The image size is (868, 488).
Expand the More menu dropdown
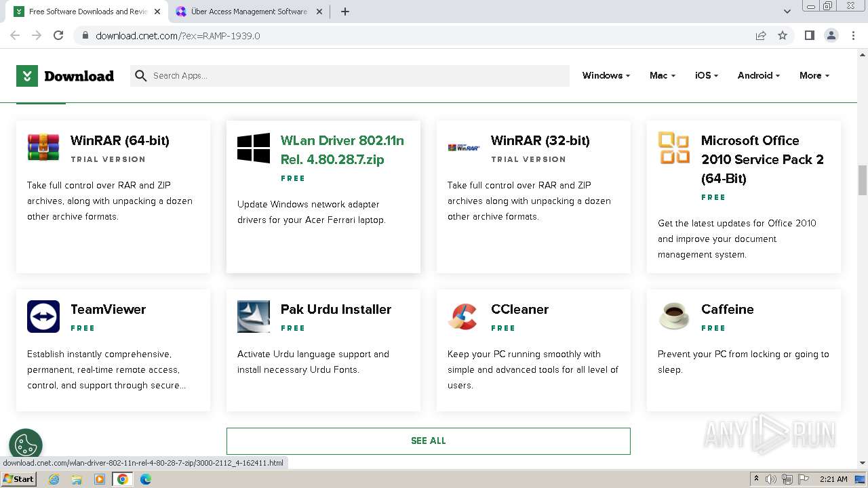814,75
